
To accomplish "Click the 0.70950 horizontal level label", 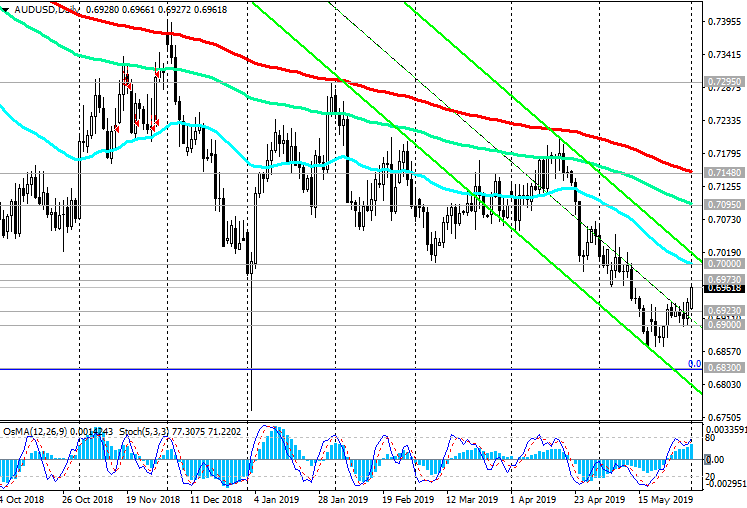I will 724,204.
